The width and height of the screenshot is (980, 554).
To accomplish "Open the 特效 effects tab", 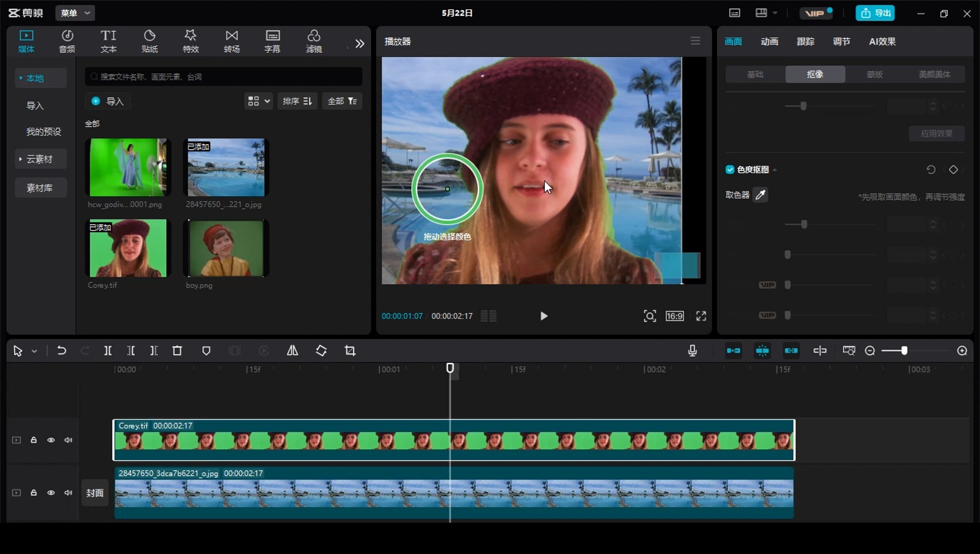I will coord(191,41).
